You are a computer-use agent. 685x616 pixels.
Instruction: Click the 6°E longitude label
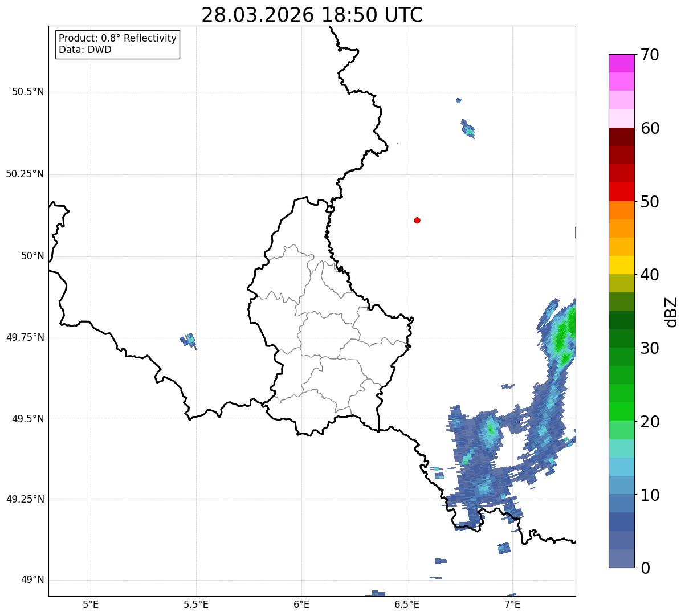coord(301,604)
